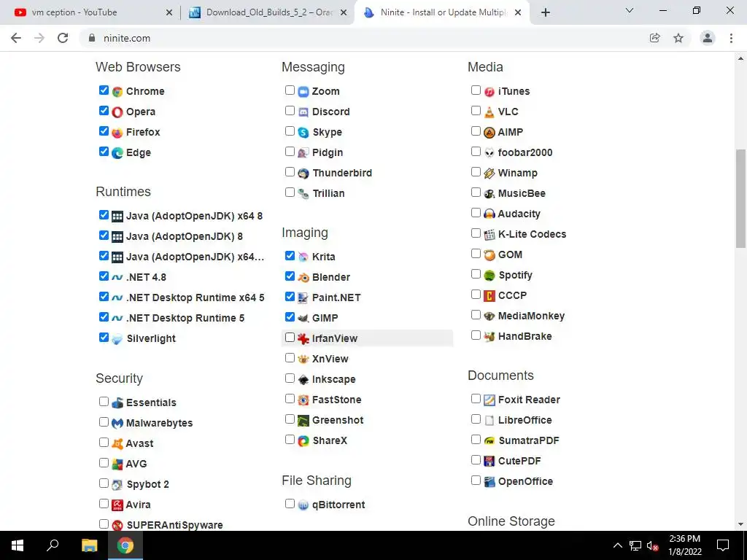Image resolution: width=747 pixels, height=560 pixels.
Task: Click the Audacity headphones icon
Action: [489, 214]
